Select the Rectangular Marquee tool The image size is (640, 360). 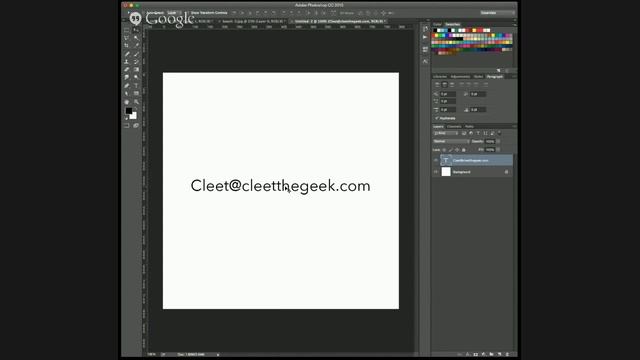tap(127, 30)
